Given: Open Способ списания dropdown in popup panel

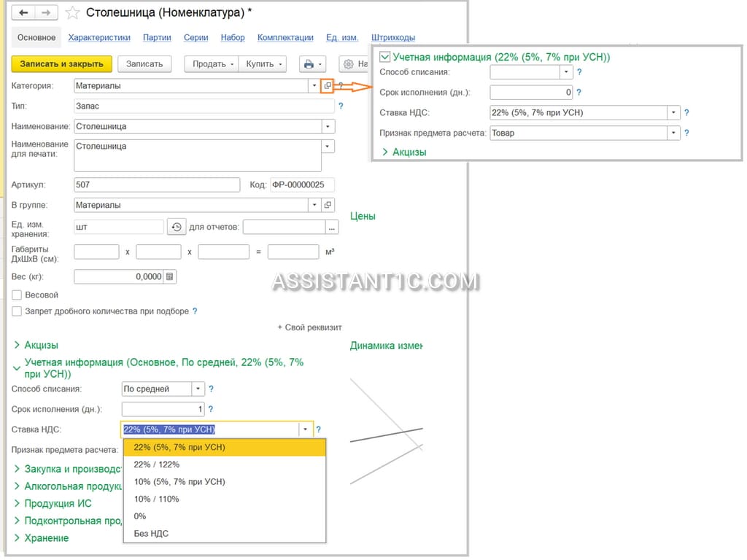Looking at the screenshot, I should (565, 72).
